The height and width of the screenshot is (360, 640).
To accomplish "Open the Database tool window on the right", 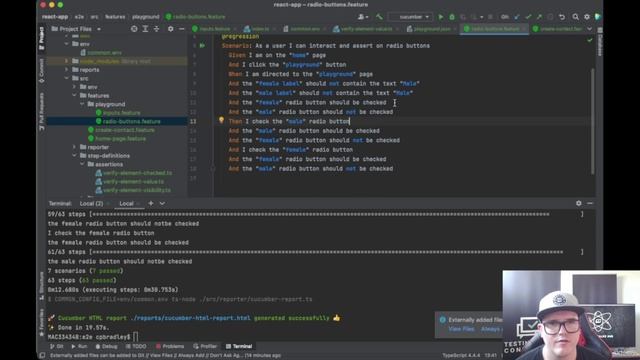I will [x=600, y=42].
